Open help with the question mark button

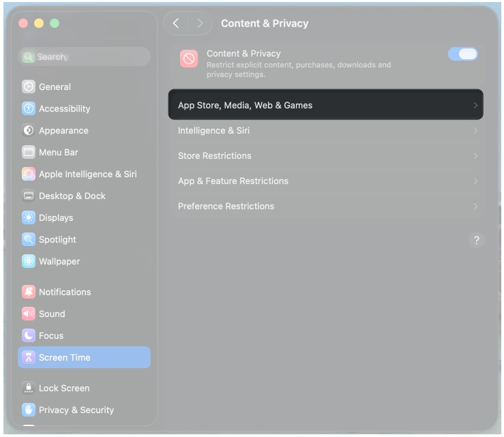click(x=476, y=240)
